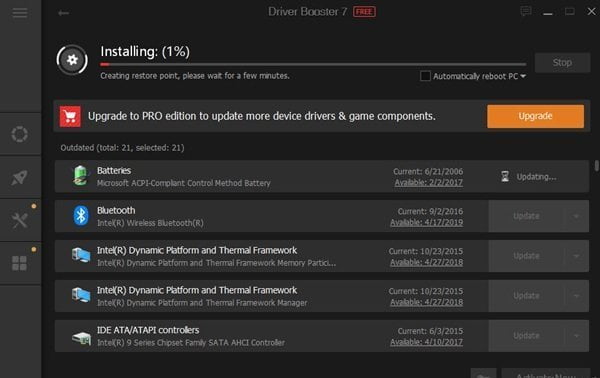Open IDE ATA available 4/10/2017 link
The height and width of the screenshot is (378, 600).
point(426,342)
